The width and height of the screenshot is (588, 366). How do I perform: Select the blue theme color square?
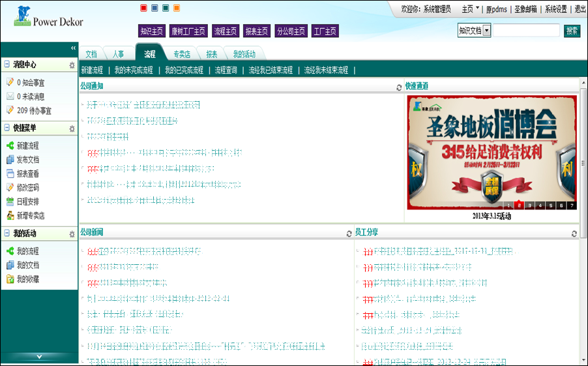[154, 8]
